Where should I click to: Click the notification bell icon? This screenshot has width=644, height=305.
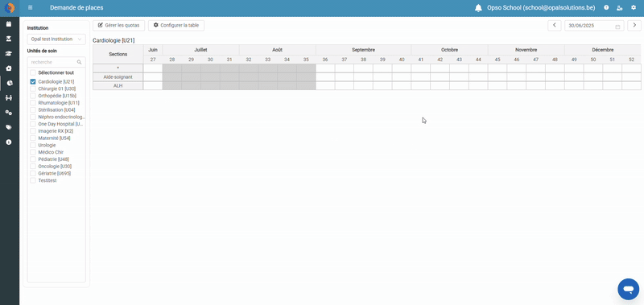pos(478,8)
